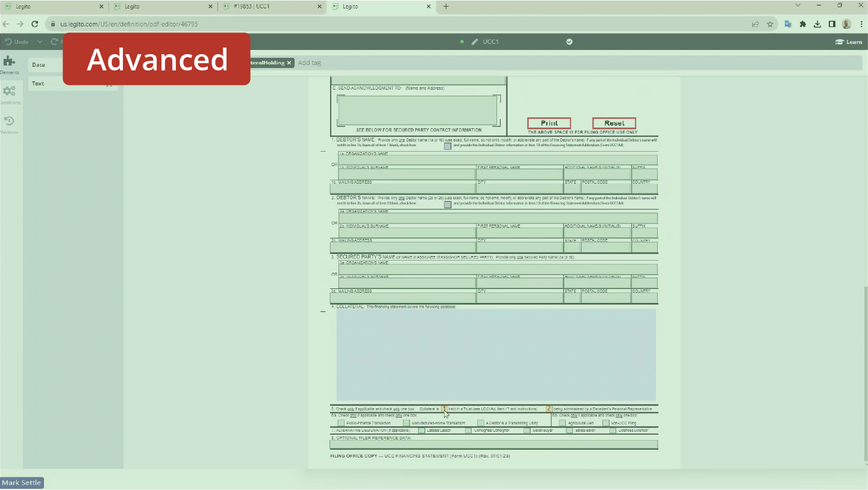Switch to the #19853 | UCC1 browser tab
The height and width of the screenshot is (490, 868).
coord(271,7)
